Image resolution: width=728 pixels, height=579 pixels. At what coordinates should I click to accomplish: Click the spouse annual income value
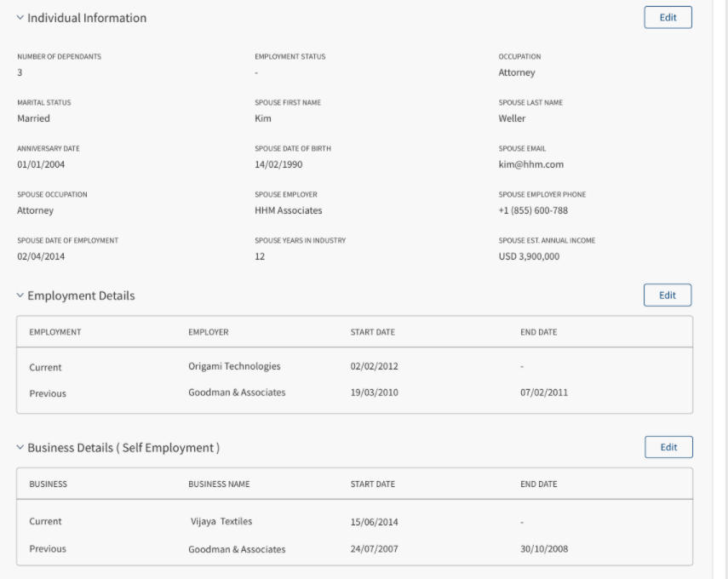pyautogui.click(x=529, y=256)
